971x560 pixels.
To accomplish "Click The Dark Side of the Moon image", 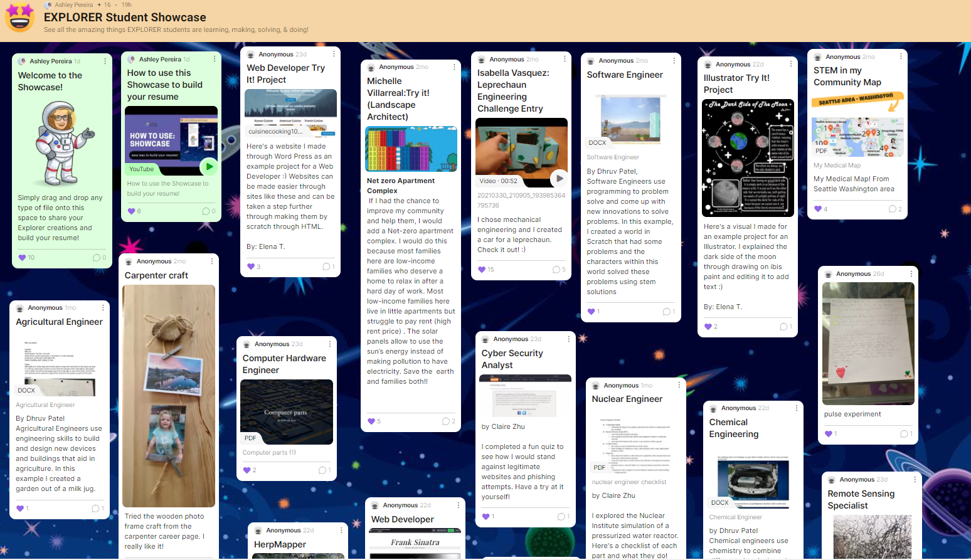I will [748, 157].
